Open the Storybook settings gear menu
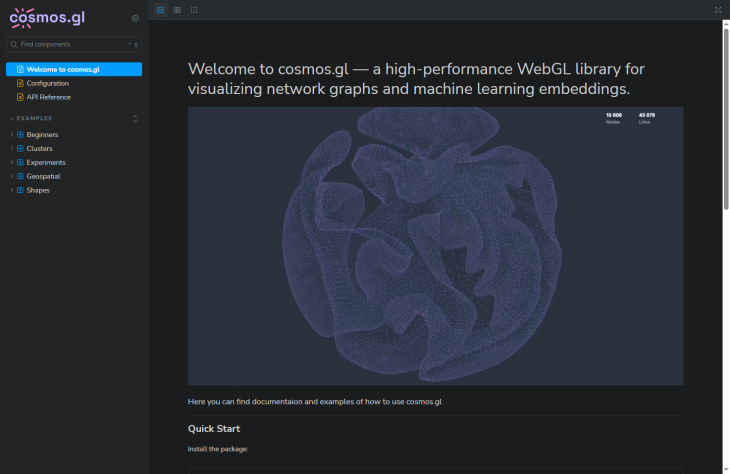 135,19
